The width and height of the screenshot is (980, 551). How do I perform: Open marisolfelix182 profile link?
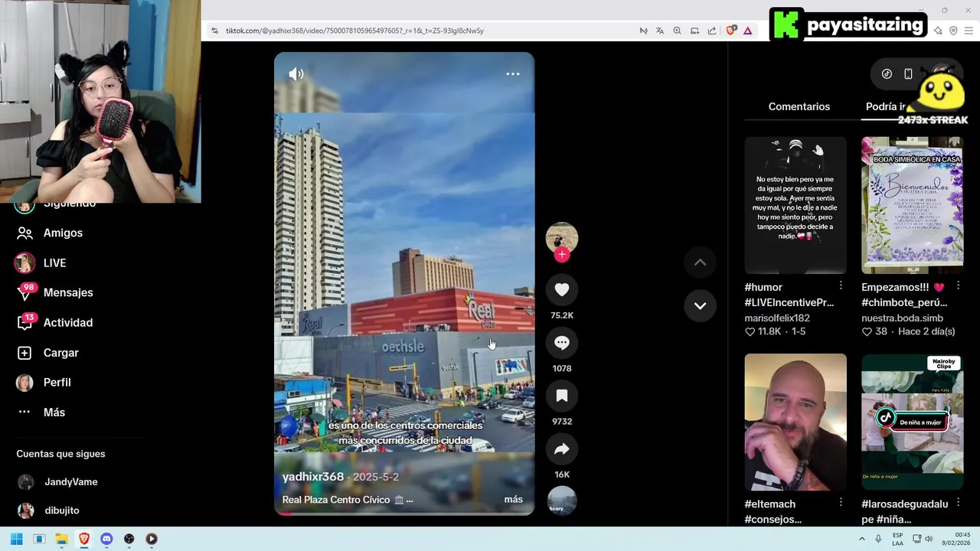point(777,318)
